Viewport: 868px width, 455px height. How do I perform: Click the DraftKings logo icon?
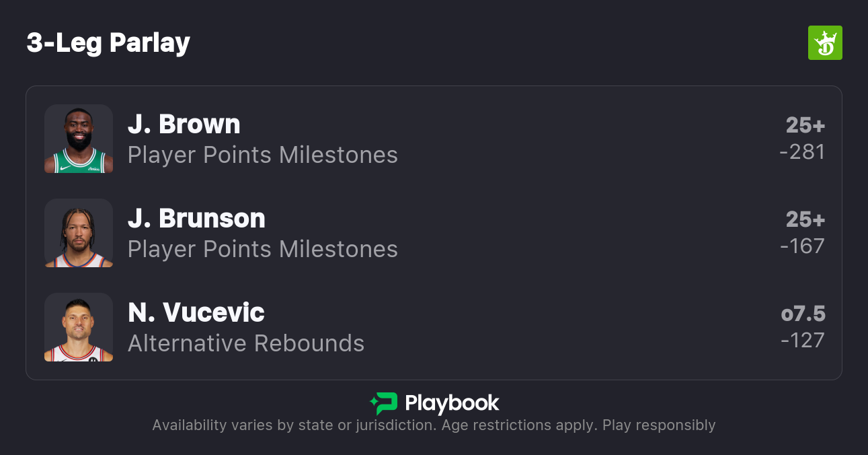pyautogui.click(x=824, y=43)
